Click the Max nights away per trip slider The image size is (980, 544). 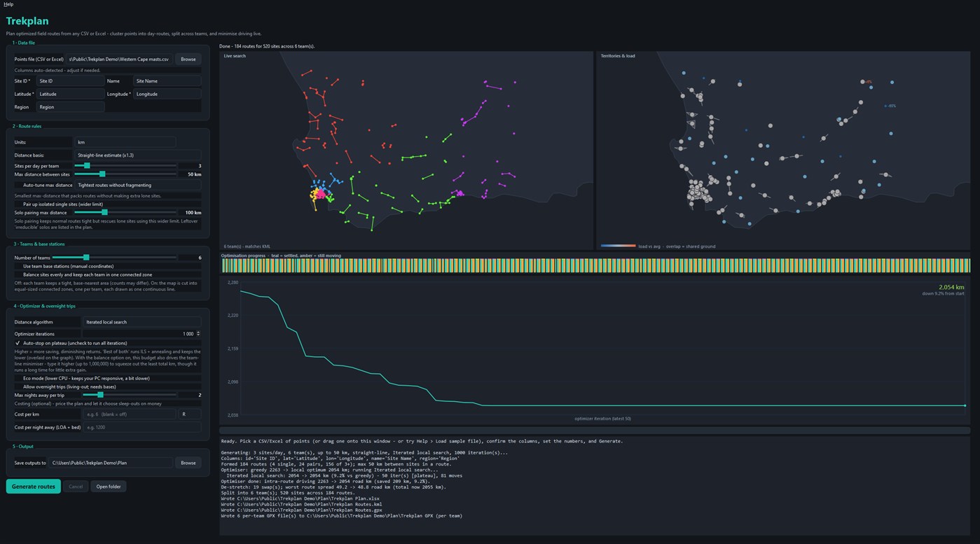(130, 395)
